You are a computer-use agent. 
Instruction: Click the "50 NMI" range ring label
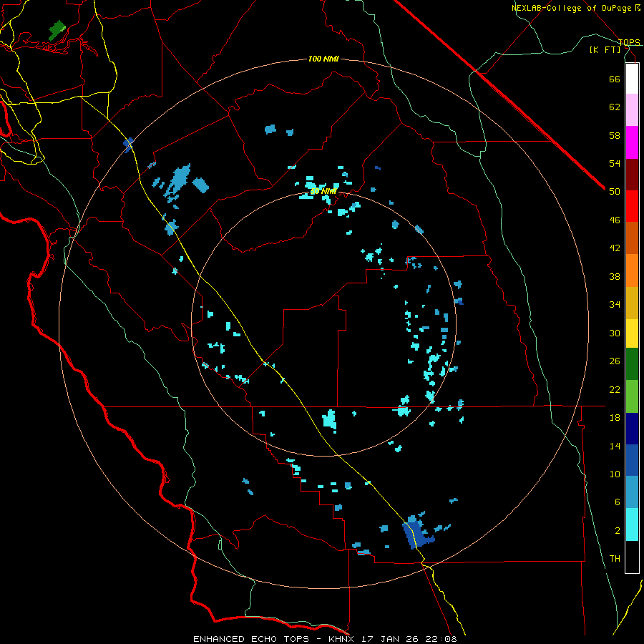pyautogui.click(x=323, y=191)
